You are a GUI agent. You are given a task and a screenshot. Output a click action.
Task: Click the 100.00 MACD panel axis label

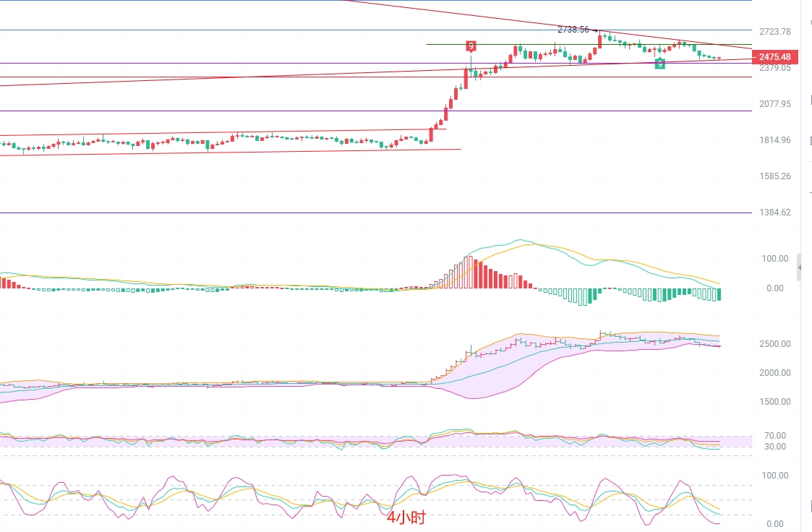tap(774, 259)
